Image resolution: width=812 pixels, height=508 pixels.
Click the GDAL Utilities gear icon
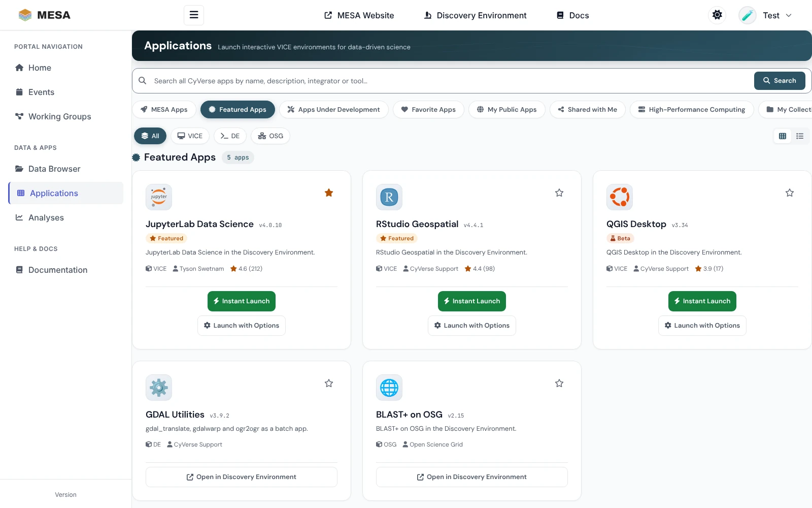[159, 388]
